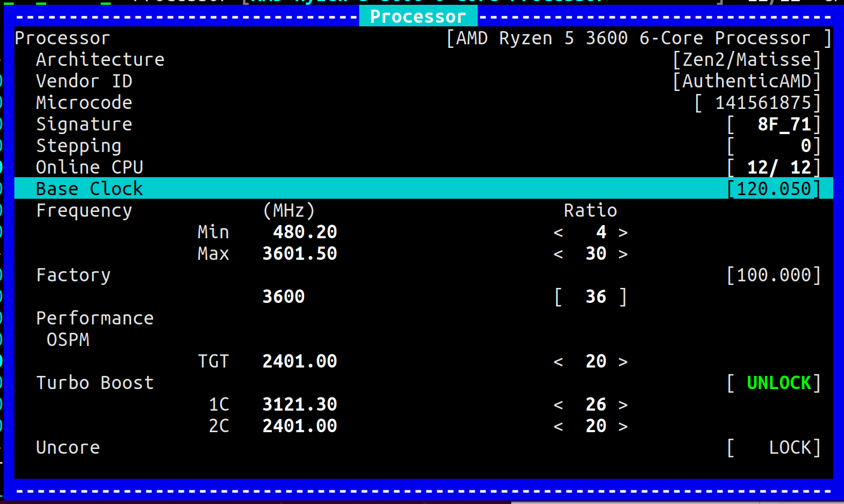844x504 pixels.
Task: Increase the Min frequency ratio with right arrow
Action: [623, 232]
